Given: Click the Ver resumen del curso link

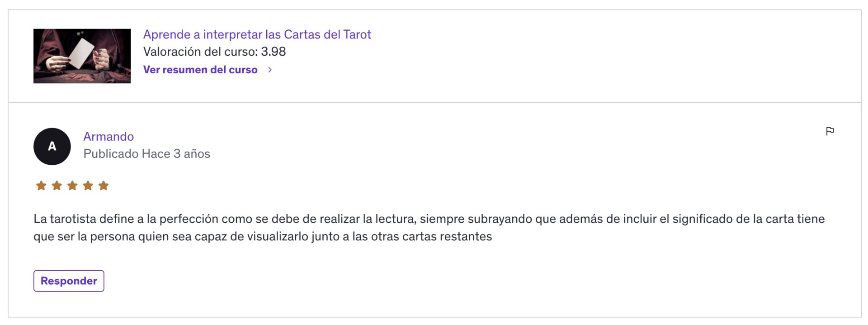Looking at the screenshot, I should click(x=200, y=70).
